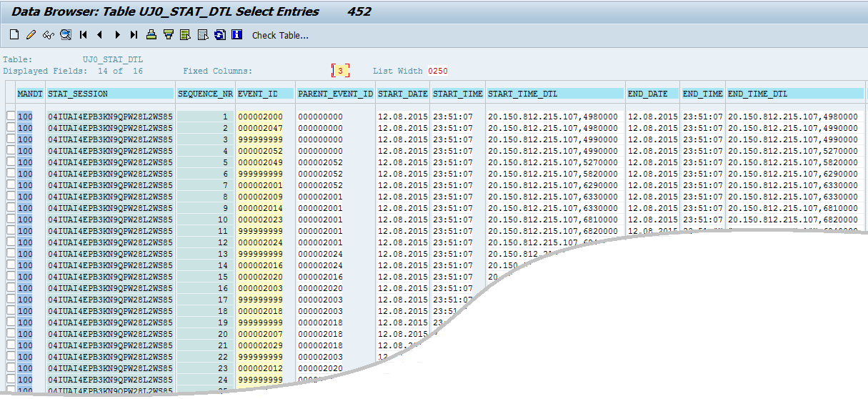Click the Refresh icon in toolbar
This screenshot has width=868, height=399.
coord(220,35)
